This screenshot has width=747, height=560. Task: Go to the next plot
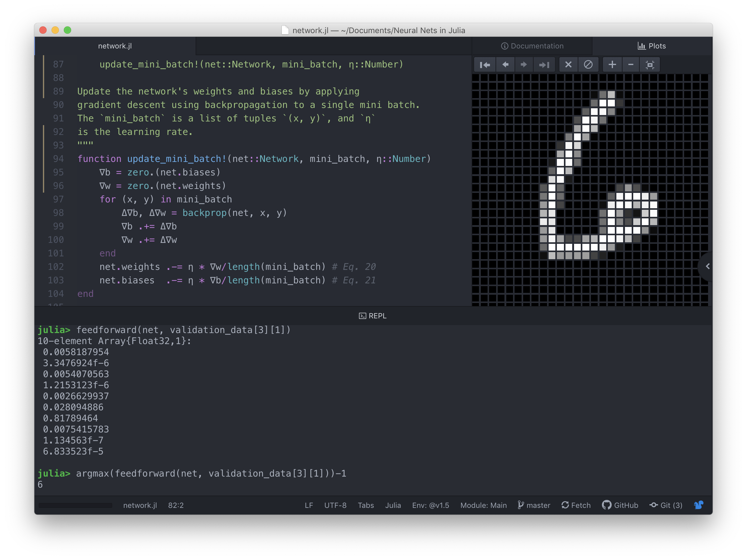tap(524, 64)
